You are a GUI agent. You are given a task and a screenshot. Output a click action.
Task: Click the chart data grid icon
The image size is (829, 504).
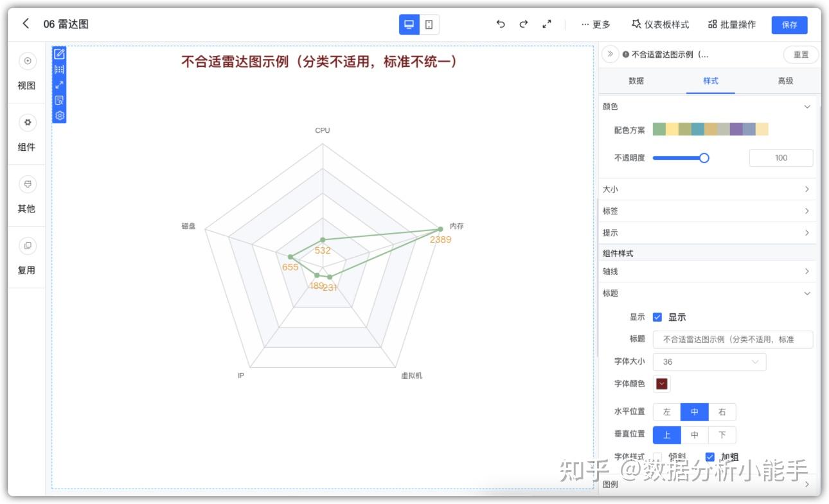59,69
